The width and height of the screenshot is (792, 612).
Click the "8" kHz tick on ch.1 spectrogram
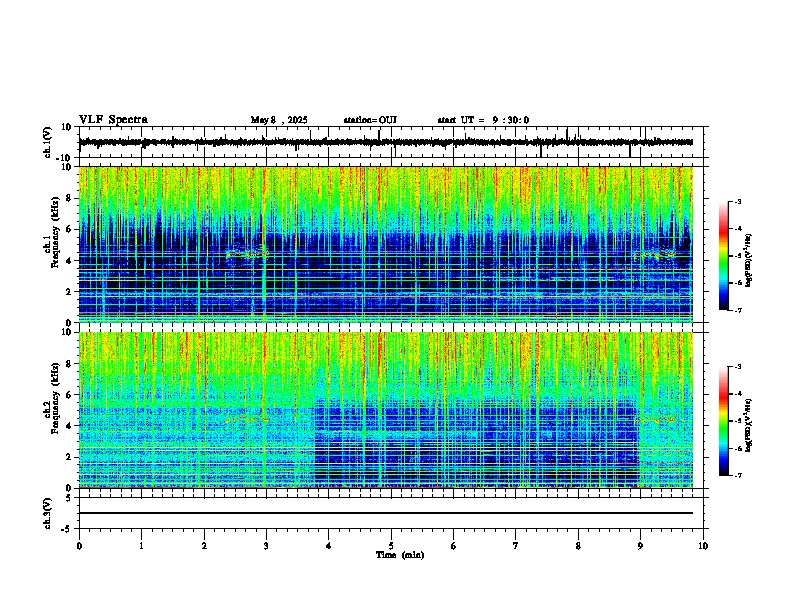[69, 198]
